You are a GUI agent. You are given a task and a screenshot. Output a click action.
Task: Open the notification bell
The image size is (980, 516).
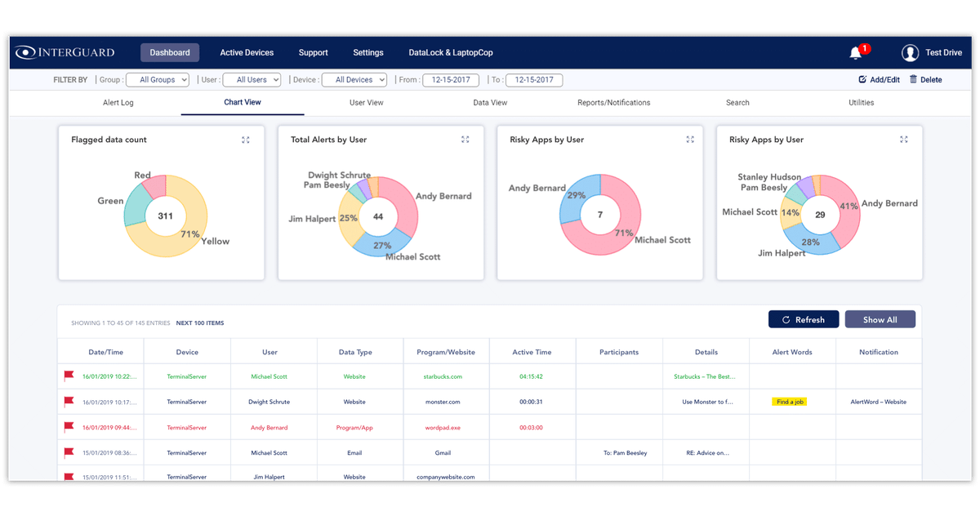[856, 53]
